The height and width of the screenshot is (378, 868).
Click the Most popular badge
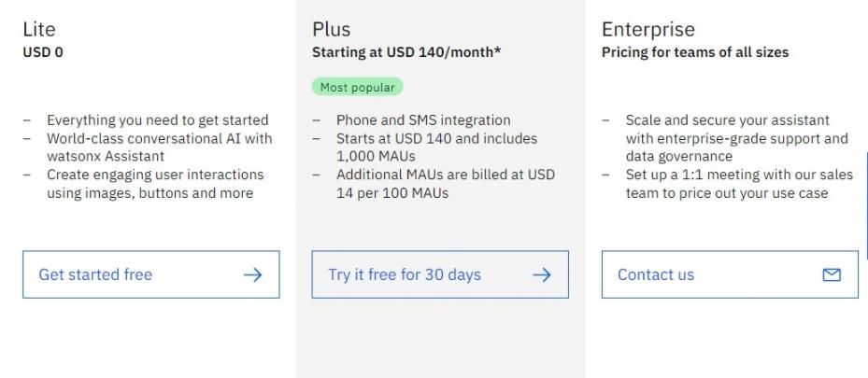coord(356,87)
